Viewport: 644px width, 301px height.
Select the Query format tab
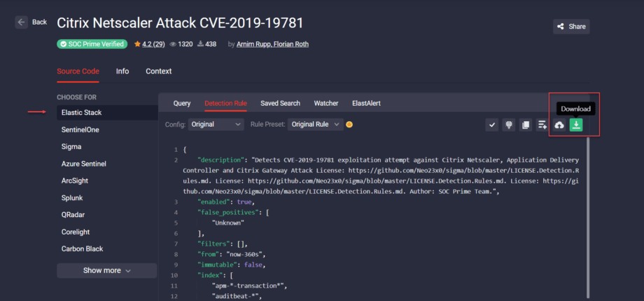tap(182, 104)
